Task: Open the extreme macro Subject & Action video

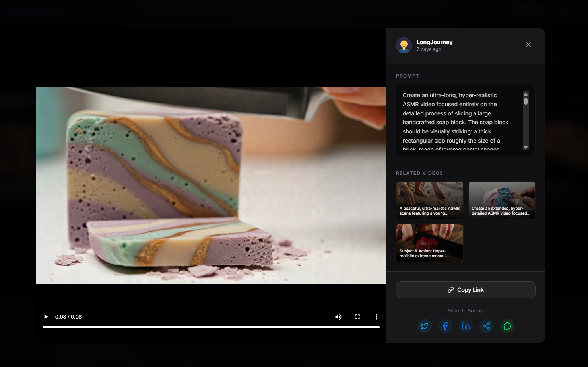Action: (429, 243)
